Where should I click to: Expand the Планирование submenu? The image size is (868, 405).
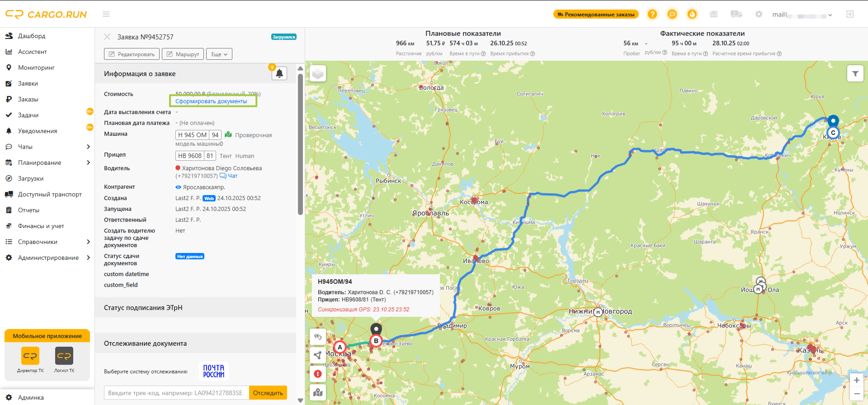pyautogui.click(x=88, y=162)
